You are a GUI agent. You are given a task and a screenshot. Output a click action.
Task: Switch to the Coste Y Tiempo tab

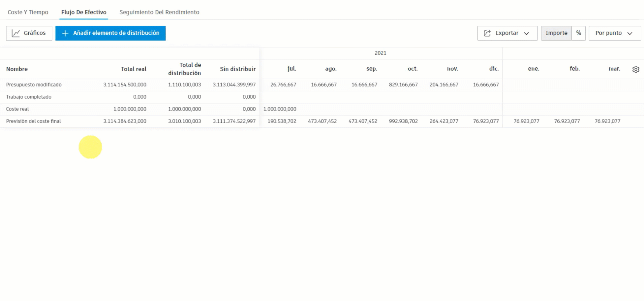[x=28, y=12]
